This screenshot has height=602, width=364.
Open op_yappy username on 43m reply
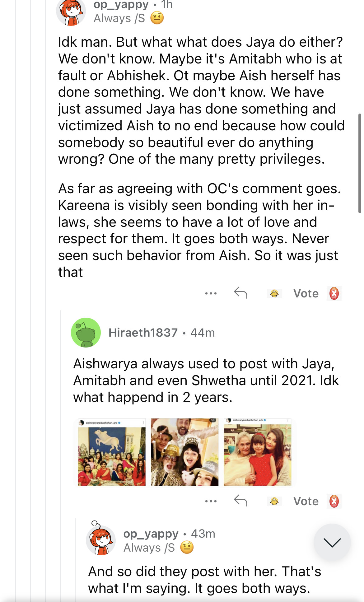[x=151, y=534]
